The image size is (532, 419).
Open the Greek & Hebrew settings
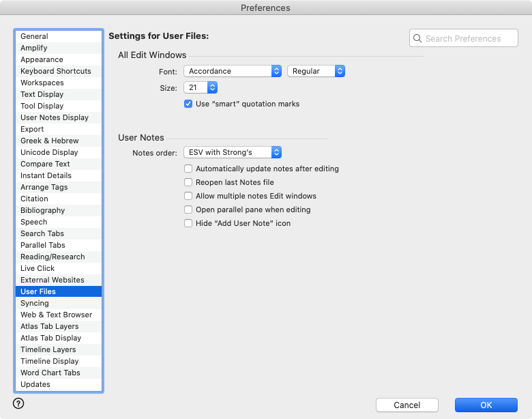[49, 141]
